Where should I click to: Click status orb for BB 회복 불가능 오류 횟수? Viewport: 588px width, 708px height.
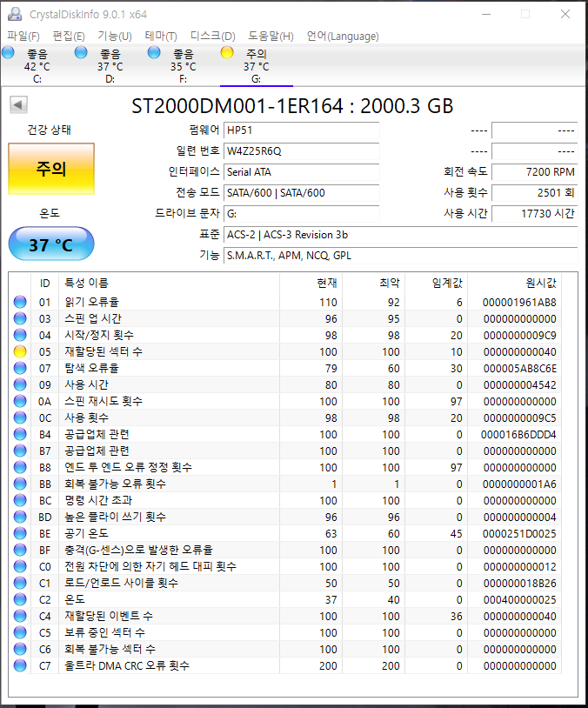click(20, 484)
